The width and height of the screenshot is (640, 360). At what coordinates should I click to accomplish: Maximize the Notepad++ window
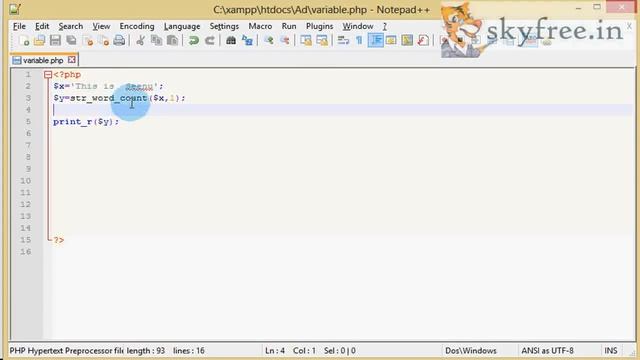597,7
